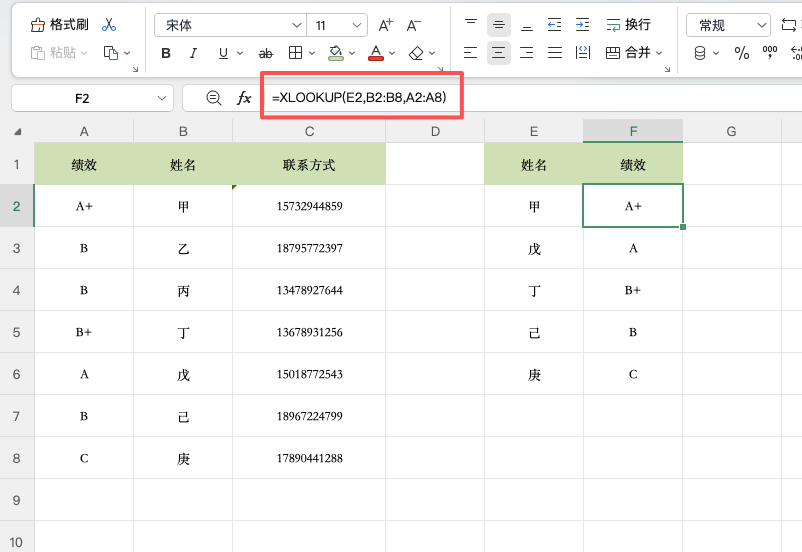
Task: Toggle Bold formatting
Action: click(x=166, y=53)
